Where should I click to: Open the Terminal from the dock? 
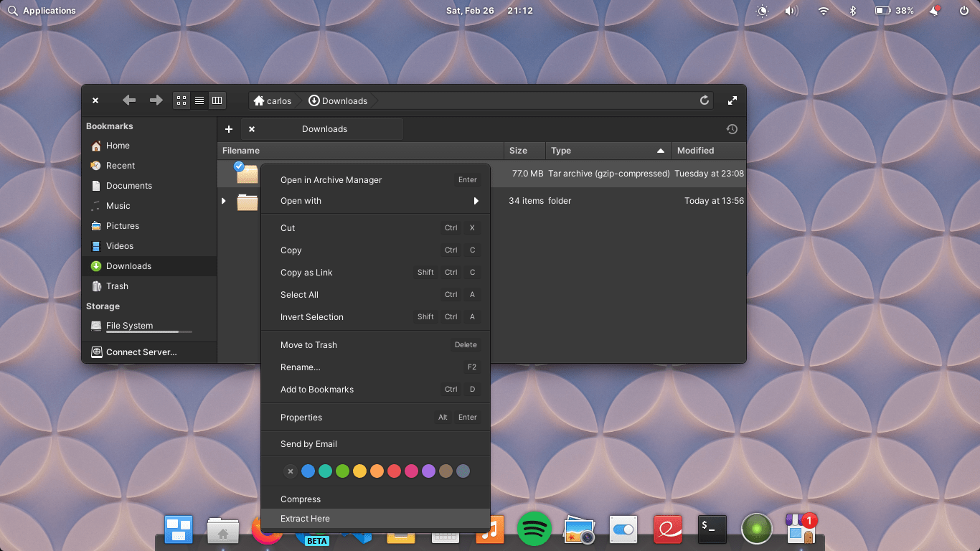(x=712, y=529)
